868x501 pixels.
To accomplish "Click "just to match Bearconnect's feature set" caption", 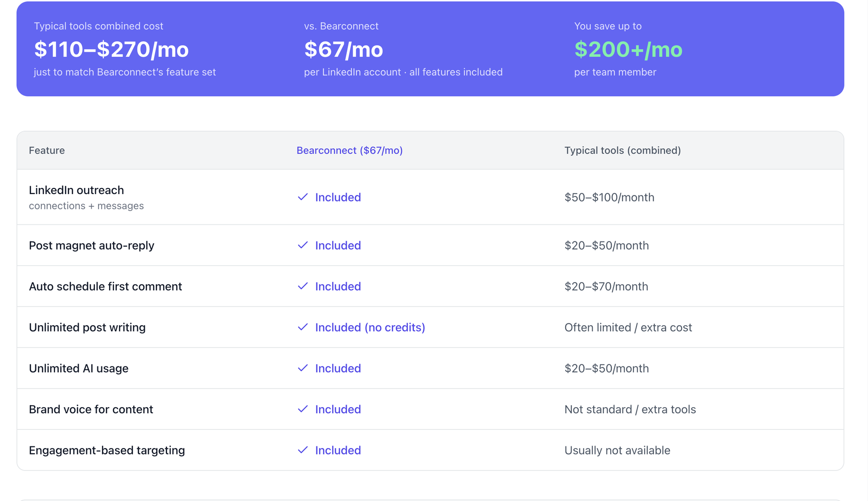I will coord(125,72).
